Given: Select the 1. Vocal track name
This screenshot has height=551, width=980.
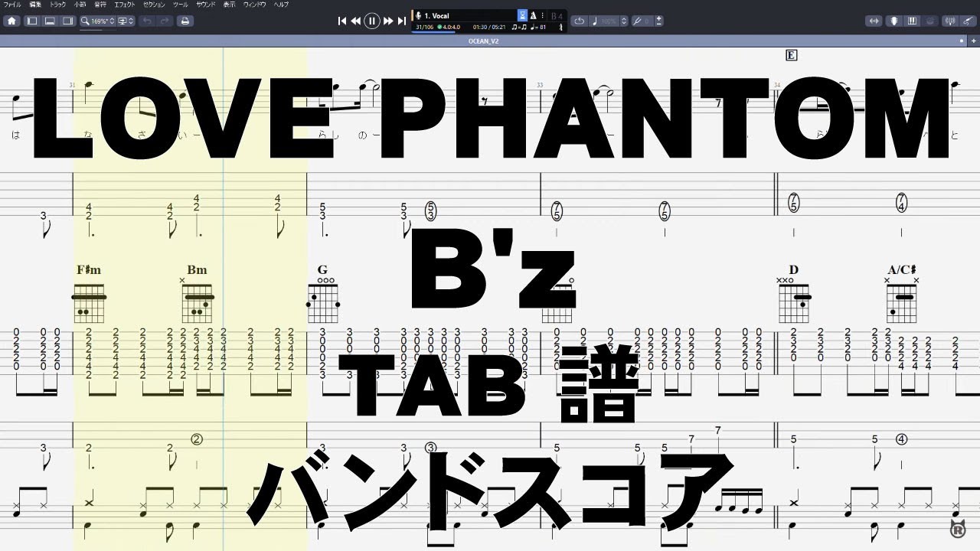Looking at the screenshot, I should coord(436,16).
